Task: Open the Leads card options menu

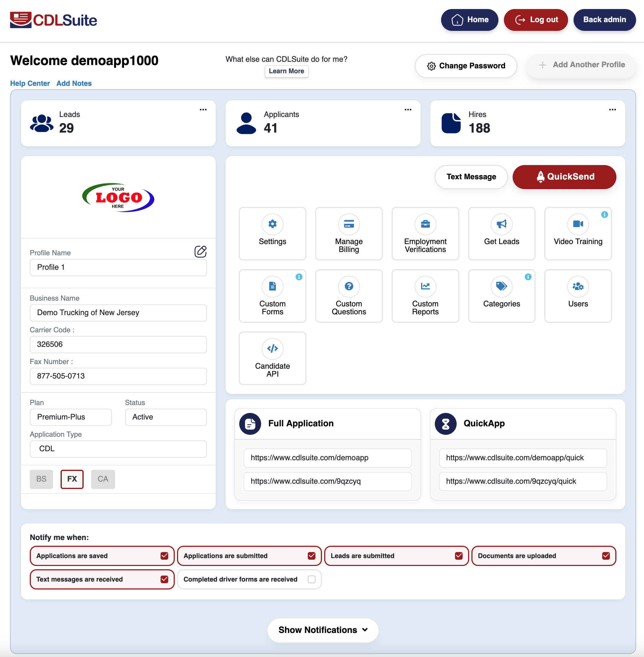Action: tap(203, 109)
